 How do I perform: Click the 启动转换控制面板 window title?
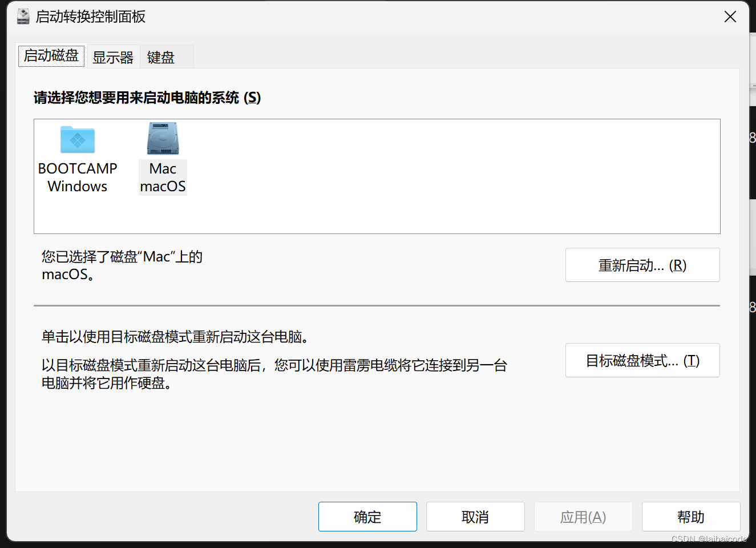[91, 17]
